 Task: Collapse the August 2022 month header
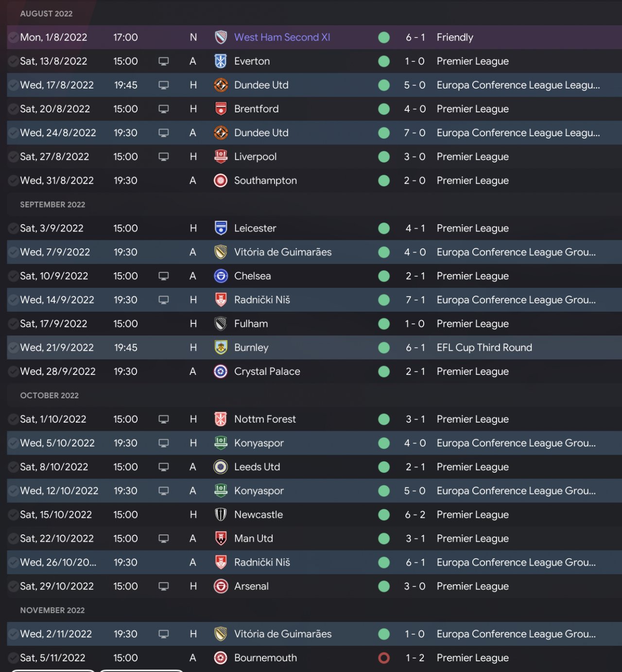click(x=46, y=14)
